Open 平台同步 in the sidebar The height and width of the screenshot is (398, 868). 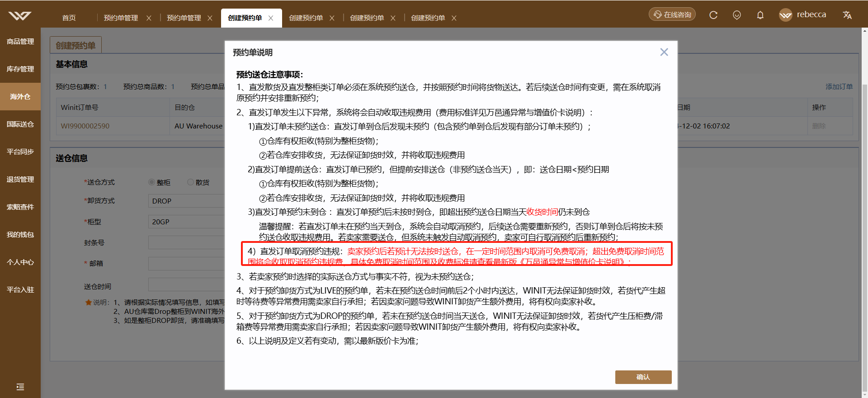(20, 152)
